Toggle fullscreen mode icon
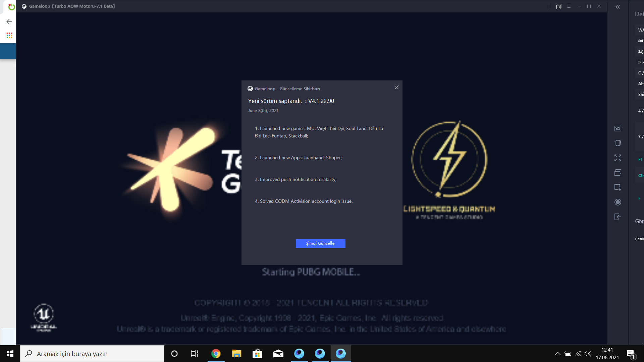The height and width of the screenshot is (362, 644). click(x=618, y=158)
